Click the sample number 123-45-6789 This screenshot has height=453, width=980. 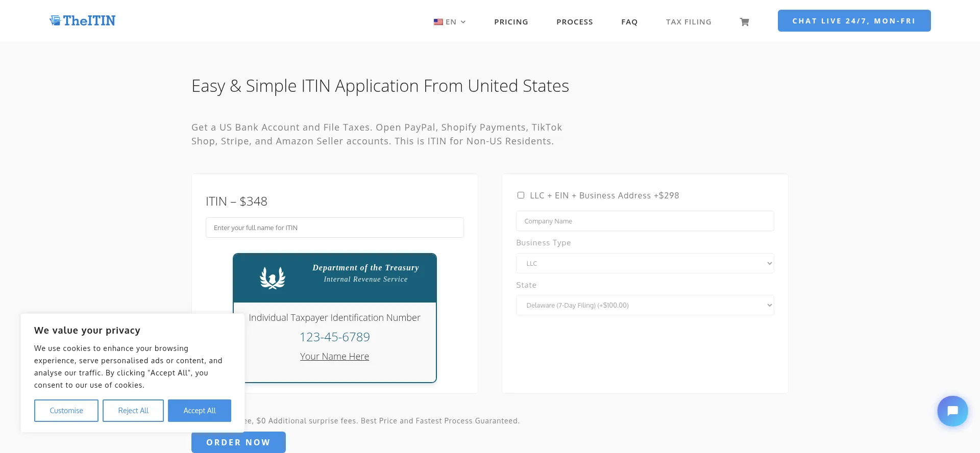334,337
